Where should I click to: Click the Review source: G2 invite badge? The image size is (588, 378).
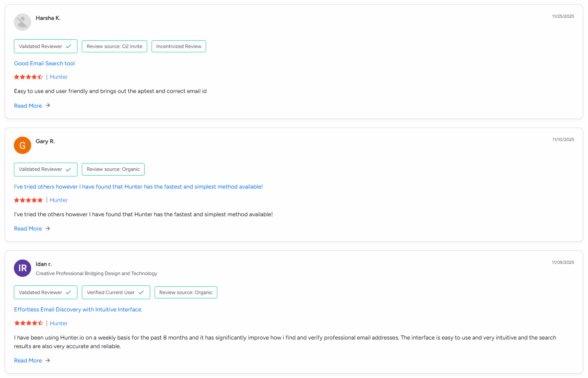coord(114,46)
